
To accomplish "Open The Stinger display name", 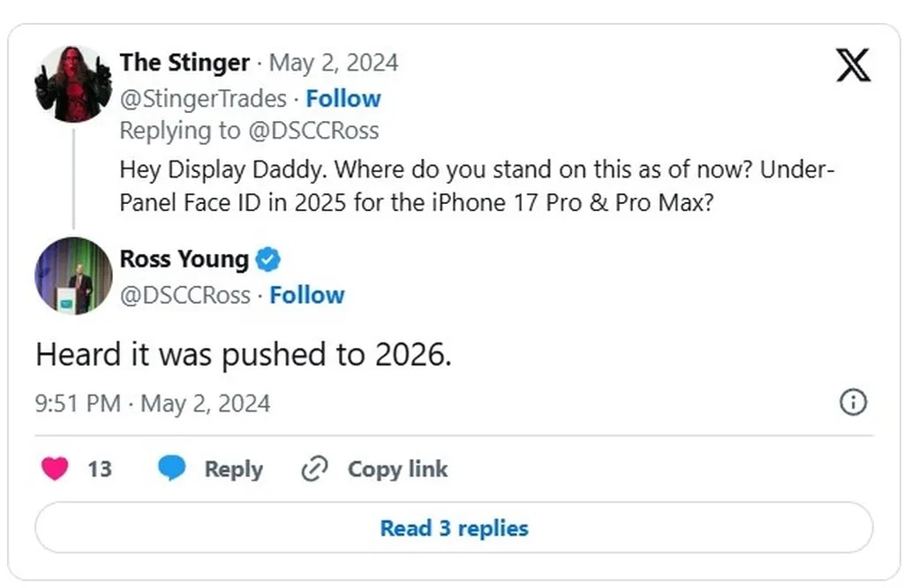I will tap(185, 63).
